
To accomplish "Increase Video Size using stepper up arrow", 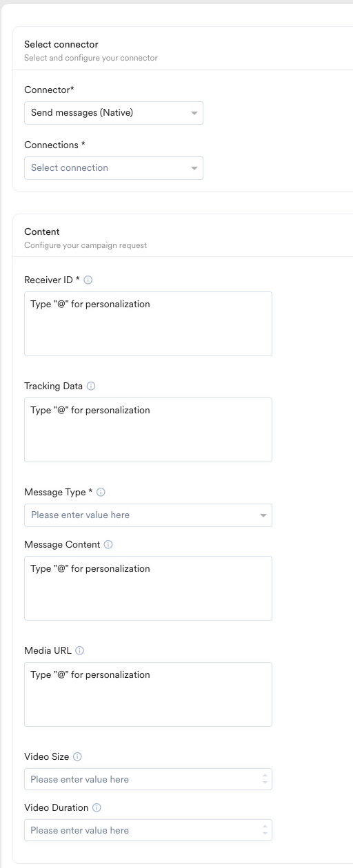I will click(x=265, y=776).
